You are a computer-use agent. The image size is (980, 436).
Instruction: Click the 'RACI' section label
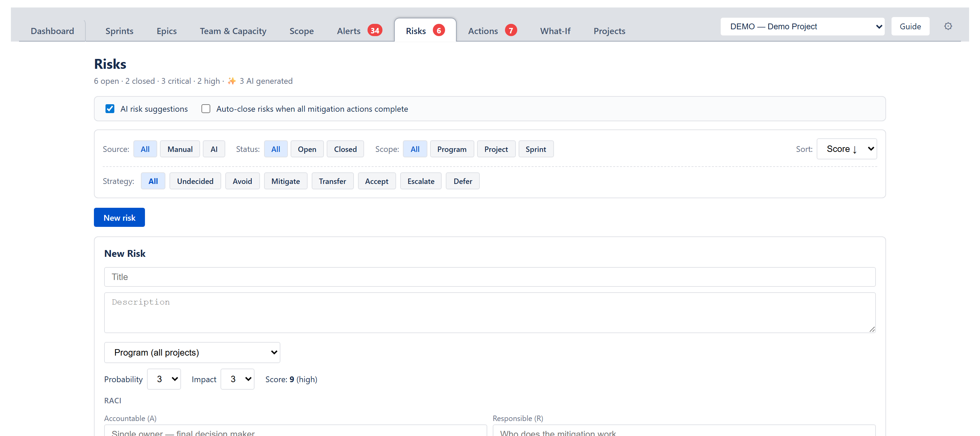pyautogui.click(x=113, y=401)
